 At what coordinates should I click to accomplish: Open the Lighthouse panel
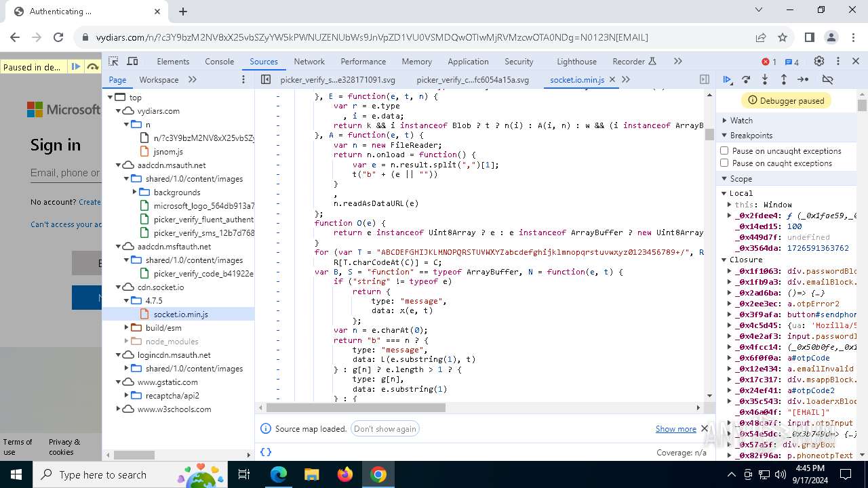[576, 61]
